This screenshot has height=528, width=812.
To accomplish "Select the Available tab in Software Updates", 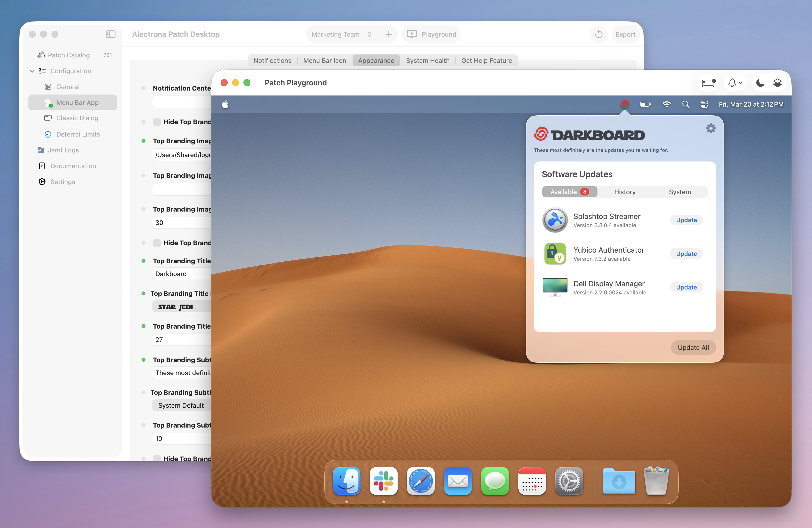I will click(x=570, y=192).
